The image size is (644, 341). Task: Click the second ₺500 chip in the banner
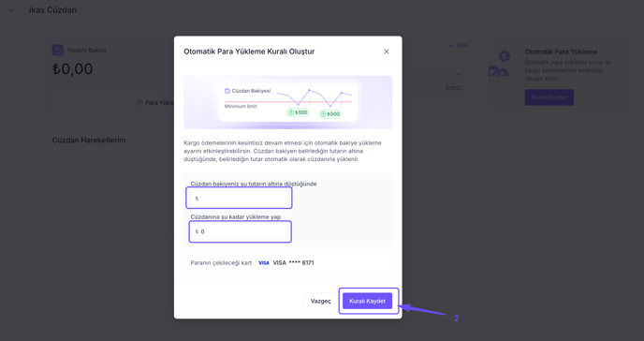coord(330,113)
